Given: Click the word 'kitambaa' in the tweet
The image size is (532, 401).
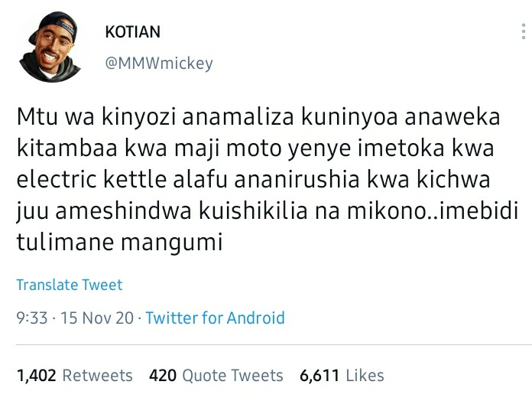Looking at the screenshot, I should 66,148.
